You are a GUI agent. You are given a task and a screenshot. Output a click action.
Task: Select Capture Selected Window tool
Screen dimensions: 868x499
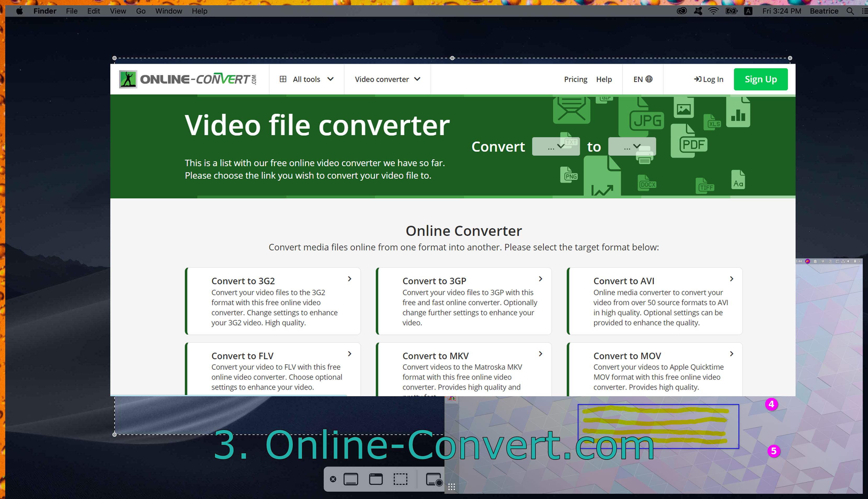pyautogui.click(x=376, y=479)
